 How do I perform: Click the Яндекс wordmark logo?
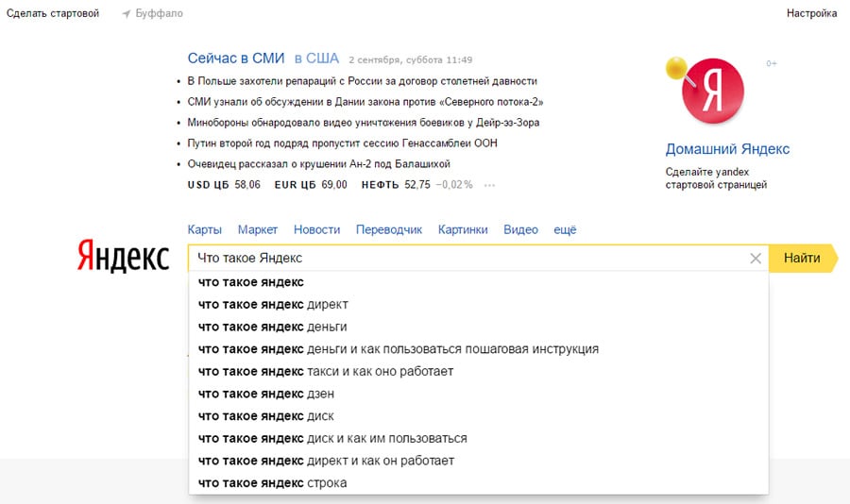tap(123, 256)
